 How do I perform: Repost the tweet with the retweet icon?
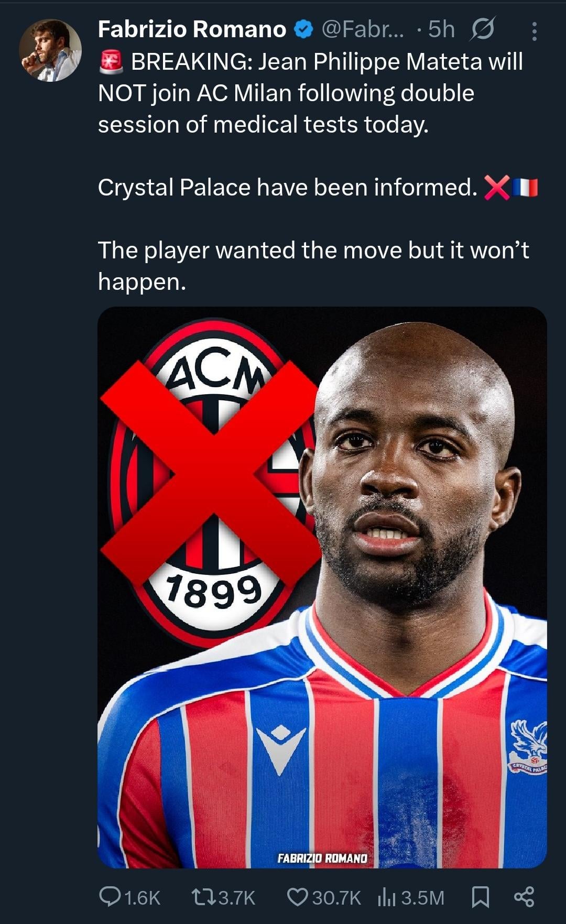tap(203, 897)
